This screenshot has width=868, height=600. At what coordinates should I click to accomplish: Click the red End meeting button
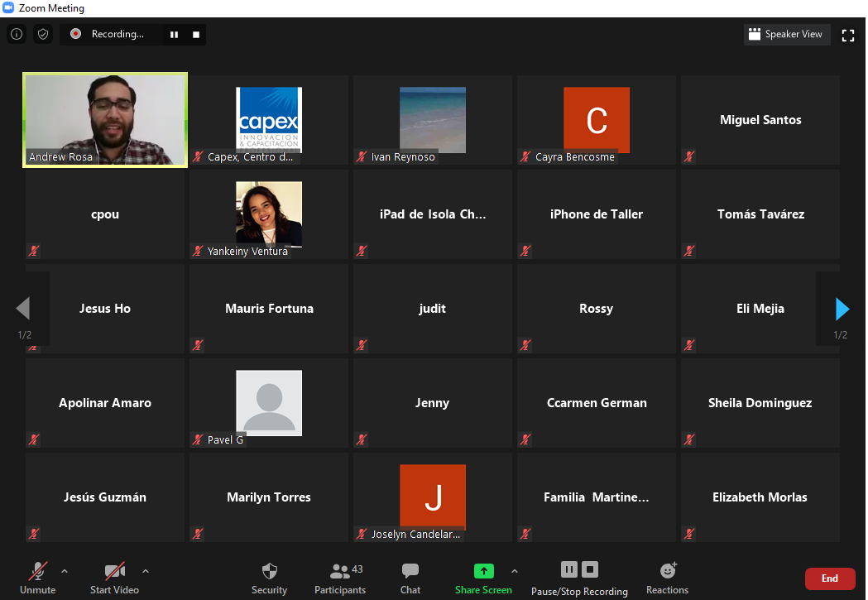[829, 578]
